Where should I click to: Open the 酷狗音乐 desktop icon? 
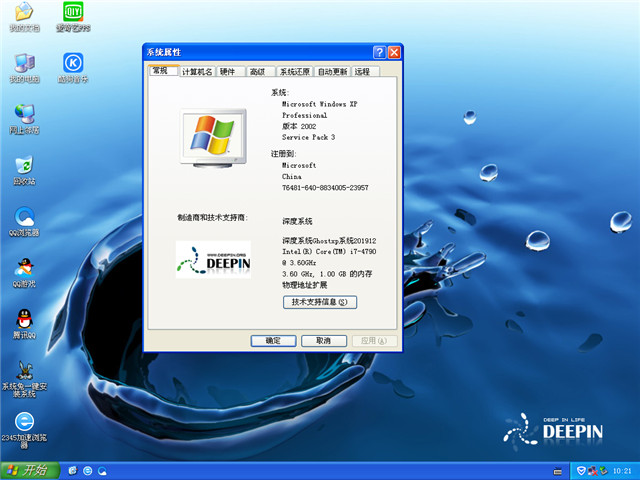tap(73, 68)
